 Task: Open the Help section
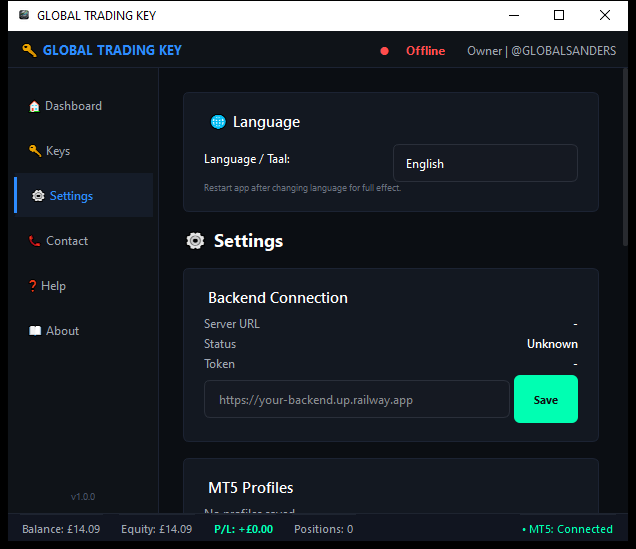(x=84, y=286)
